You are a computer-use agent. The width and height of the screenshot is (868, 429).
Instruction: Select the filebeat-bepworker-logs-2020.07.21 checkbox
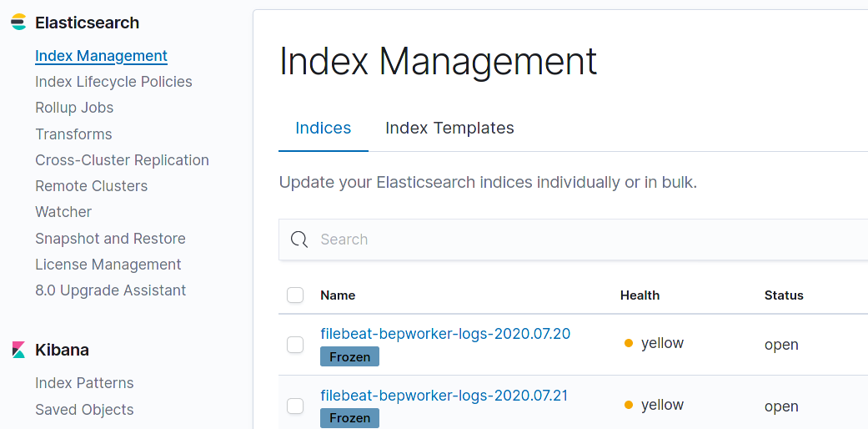click(295, 406)
